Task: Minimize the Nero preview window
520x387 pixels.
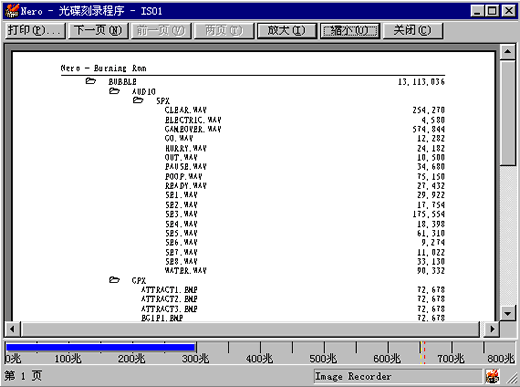Action: pos(477,11)
